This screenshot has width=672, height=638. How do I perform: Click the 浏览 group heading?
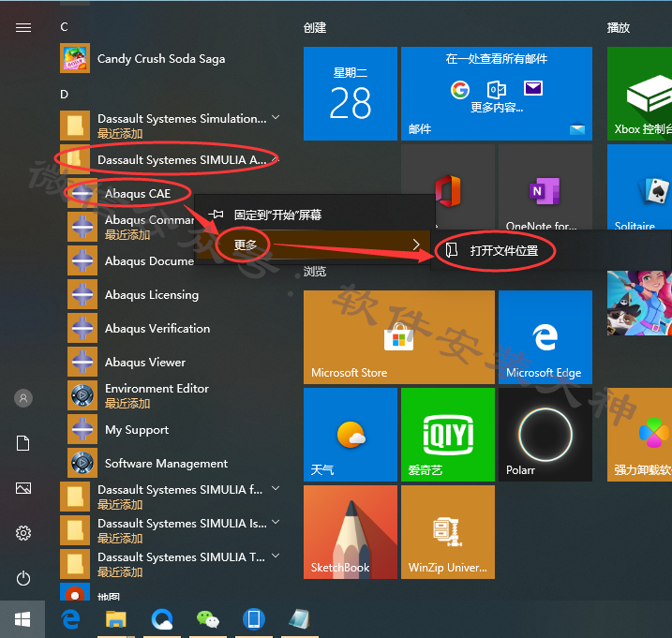pos(315,272)
